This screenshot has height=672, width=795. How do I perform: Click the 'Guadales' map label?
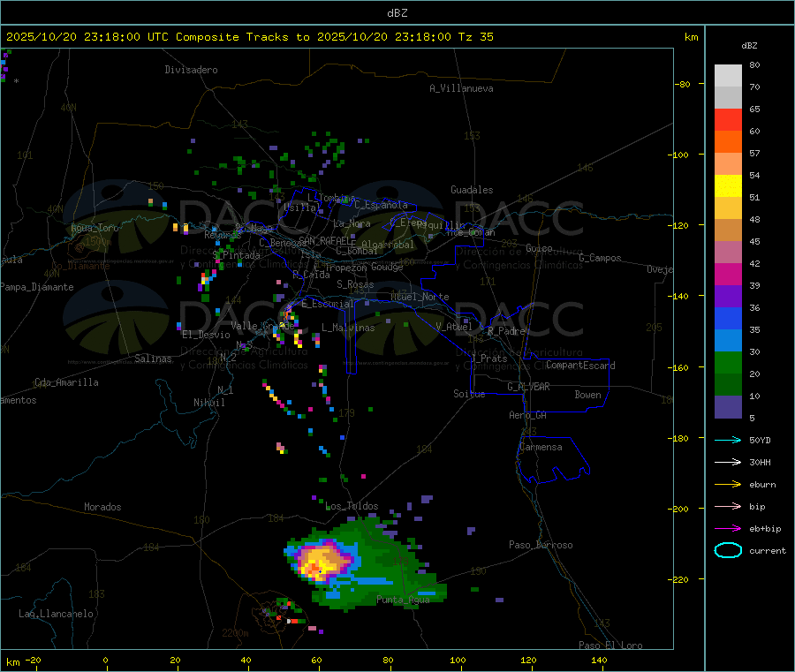(472, 190)
